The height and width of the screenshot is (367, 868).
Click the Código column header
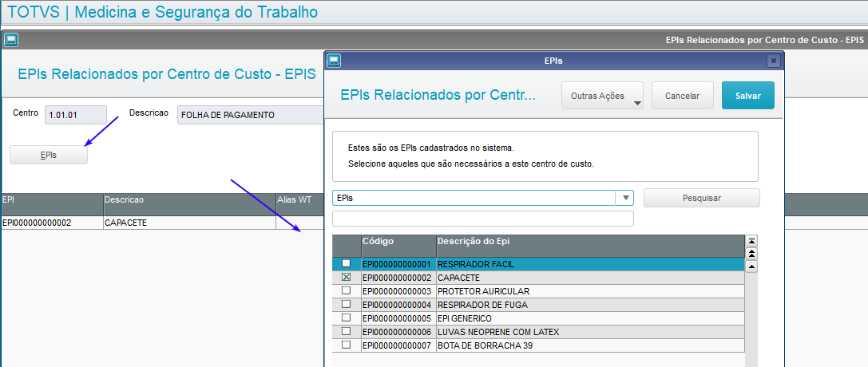[398, 246]
